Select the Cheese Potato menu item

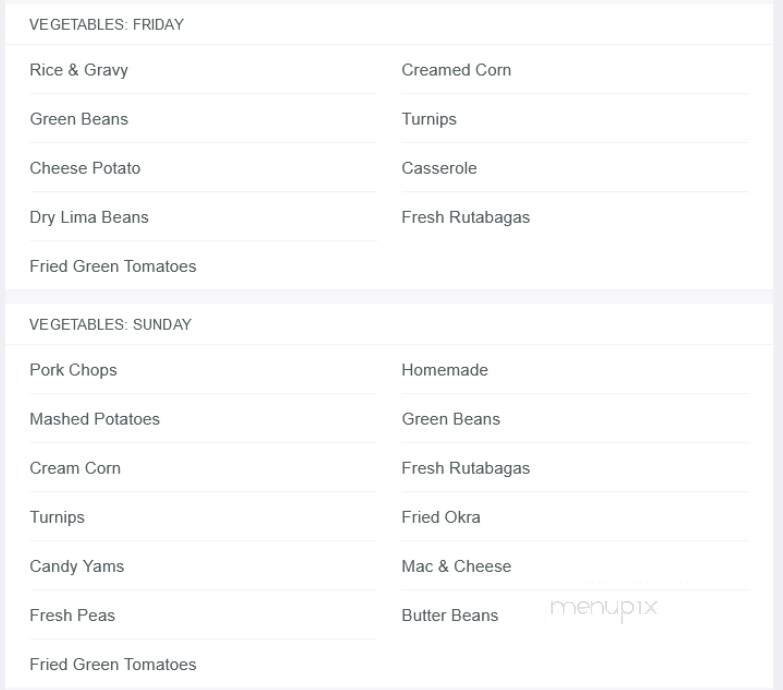(x=85, y=168)
